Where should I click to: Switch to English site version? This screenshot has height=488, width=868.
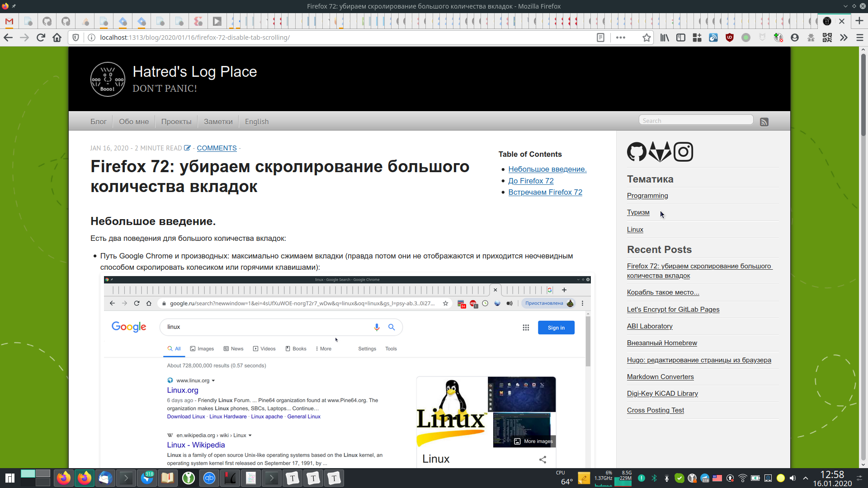click(257, 122)
